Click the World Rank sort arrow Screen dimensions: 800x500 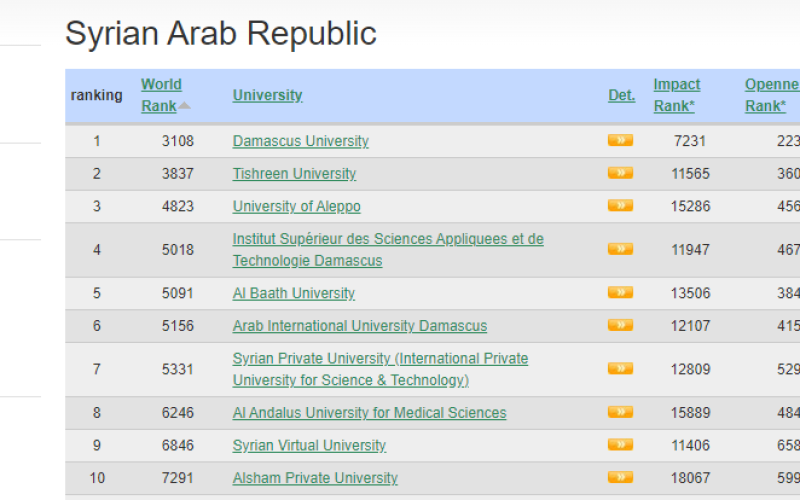coord(185,106)
